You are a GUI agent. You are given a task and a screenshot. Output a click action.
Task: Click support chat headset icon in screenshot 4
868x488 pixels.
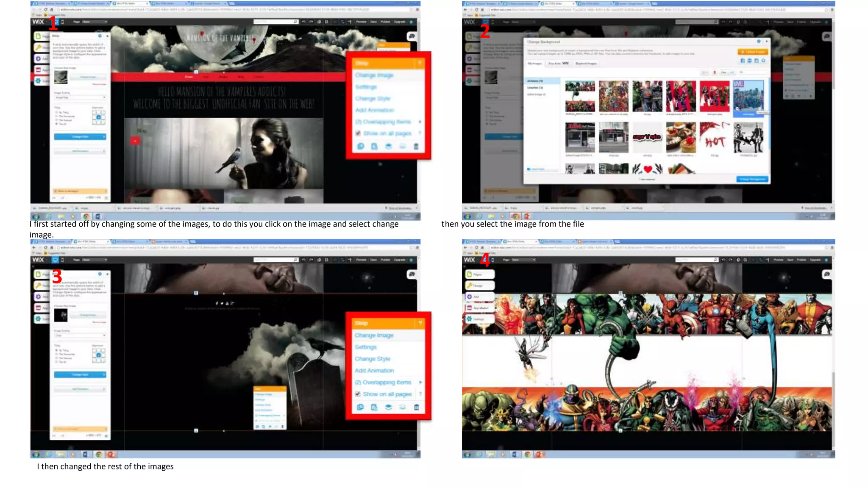pos(826,274)
